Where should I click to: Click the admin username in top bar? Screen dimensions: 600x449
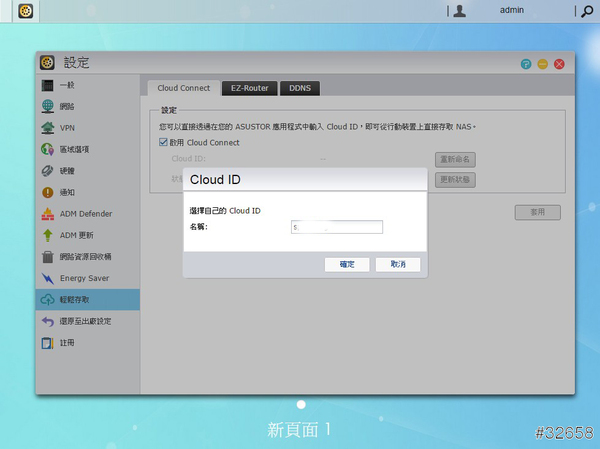click(512, 10)
